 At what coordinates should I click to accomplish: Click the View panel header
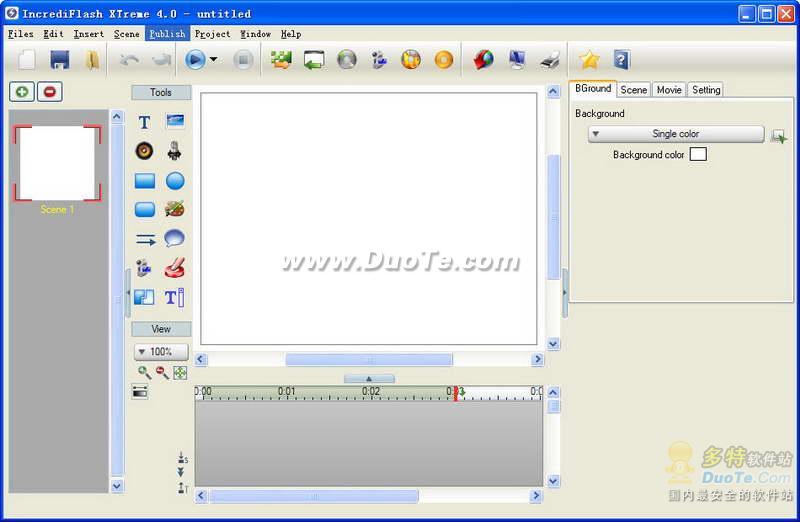[x=161, y=329]
